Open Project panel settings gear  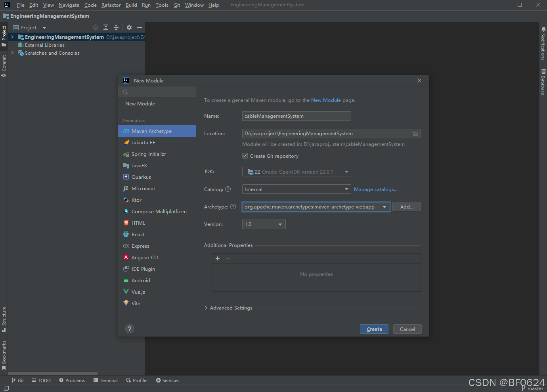click(x=129, y=27)
